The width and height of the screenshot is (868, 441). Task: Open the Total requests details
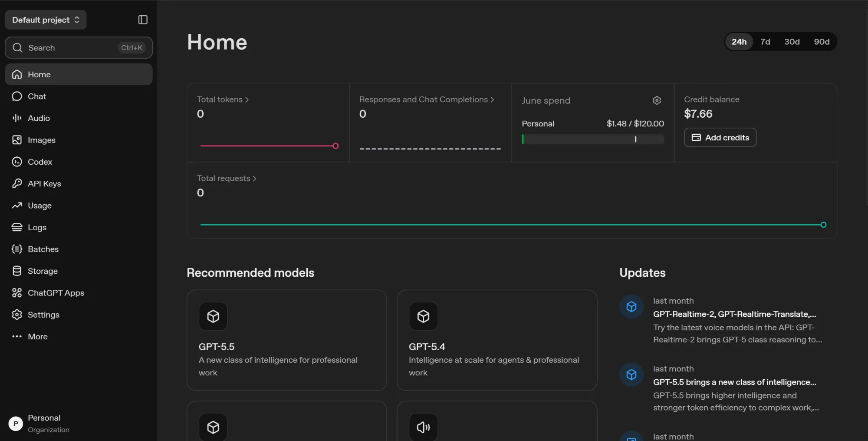tap(227, 179)
